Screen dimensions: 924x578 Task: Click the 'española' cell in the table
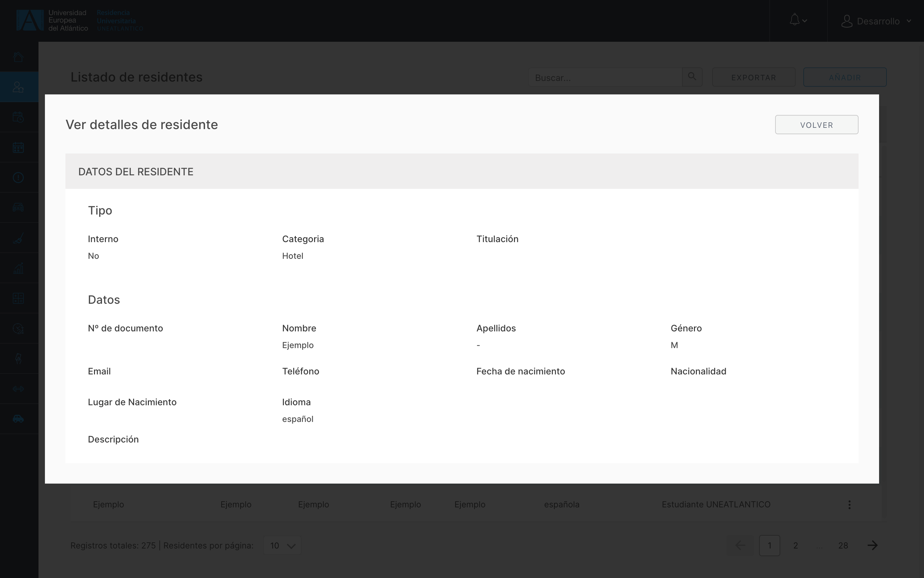coord(562,504)
